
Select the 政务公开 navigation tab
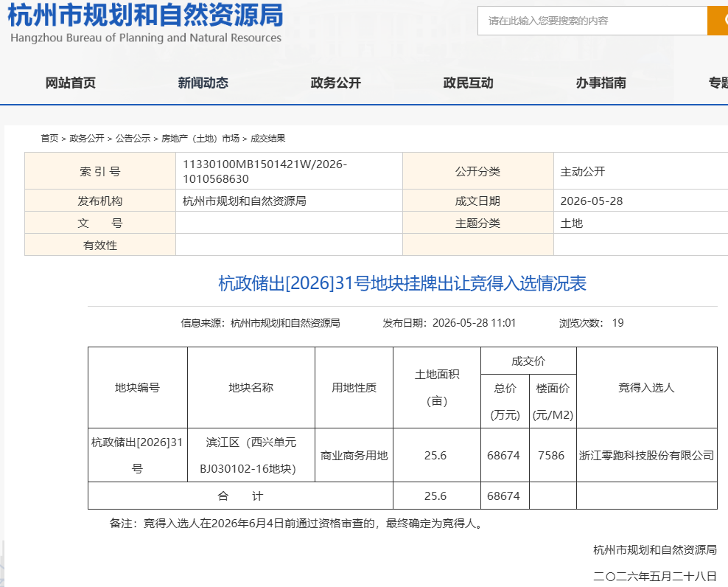coord(336,83)
